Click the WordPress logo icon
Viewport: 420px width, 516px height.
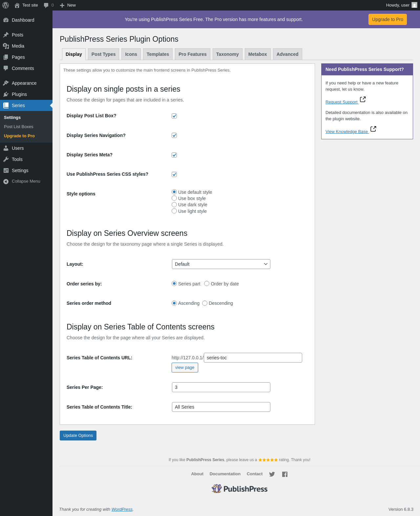point(6,5)
